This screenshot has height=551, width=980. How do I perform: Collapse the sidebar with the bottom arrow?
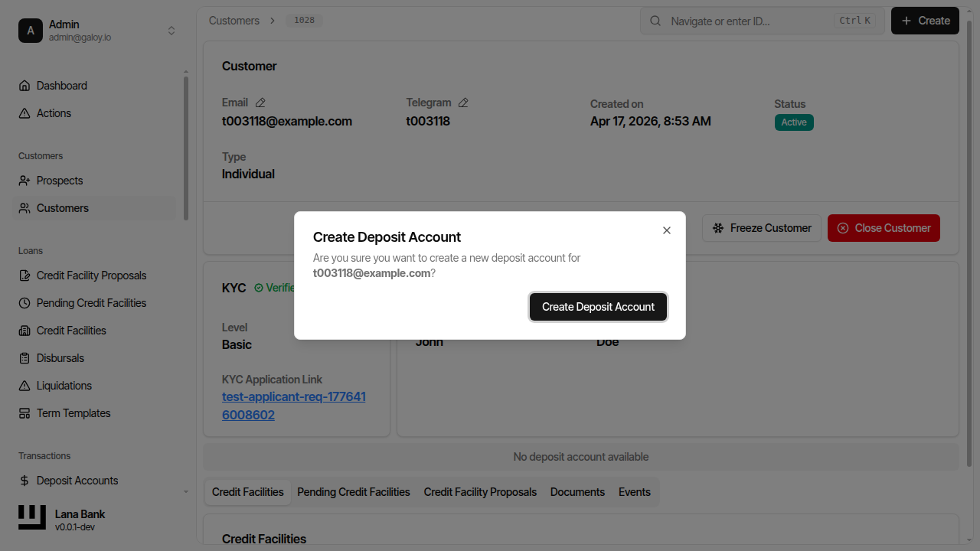click(185, 491)
